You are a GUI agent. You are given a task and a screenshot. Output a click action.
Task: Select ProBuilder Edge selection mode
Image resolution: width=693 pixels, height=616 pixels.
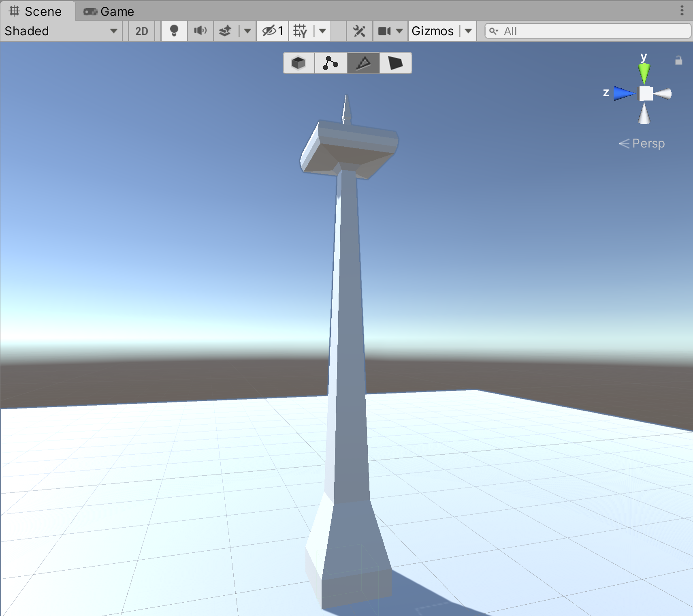363,63
